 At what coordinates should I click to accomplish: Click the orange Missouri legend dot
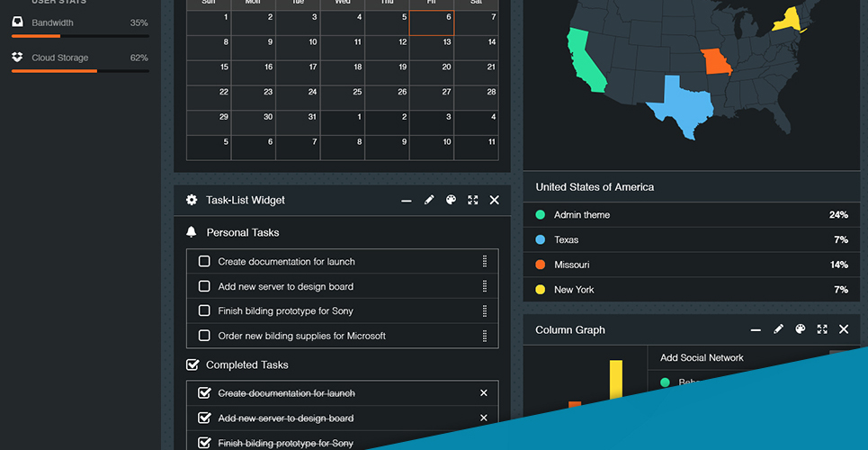(x=541, y=265)
